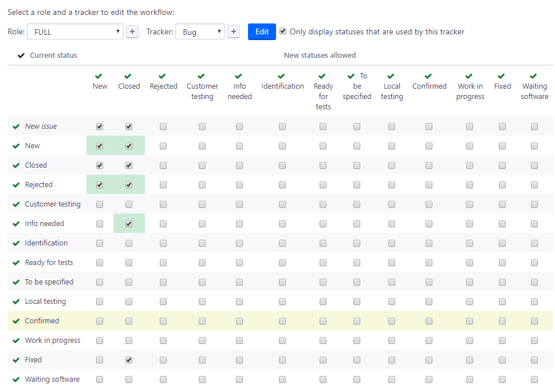Screen dimensions: 555x392
Task: Open the Tracker dropdown showing Bug
Action: (200, 32)
